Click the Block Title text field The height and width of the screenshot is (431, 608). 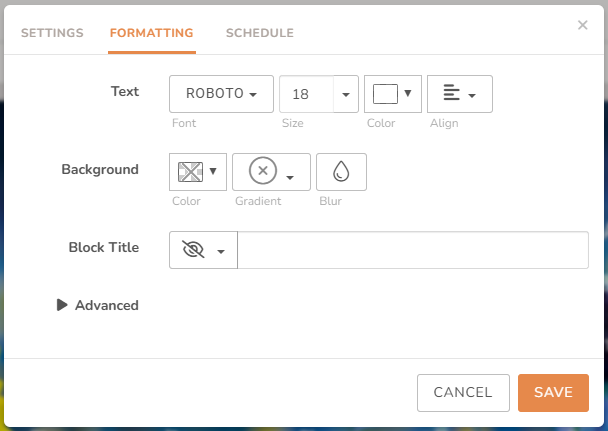412,250
